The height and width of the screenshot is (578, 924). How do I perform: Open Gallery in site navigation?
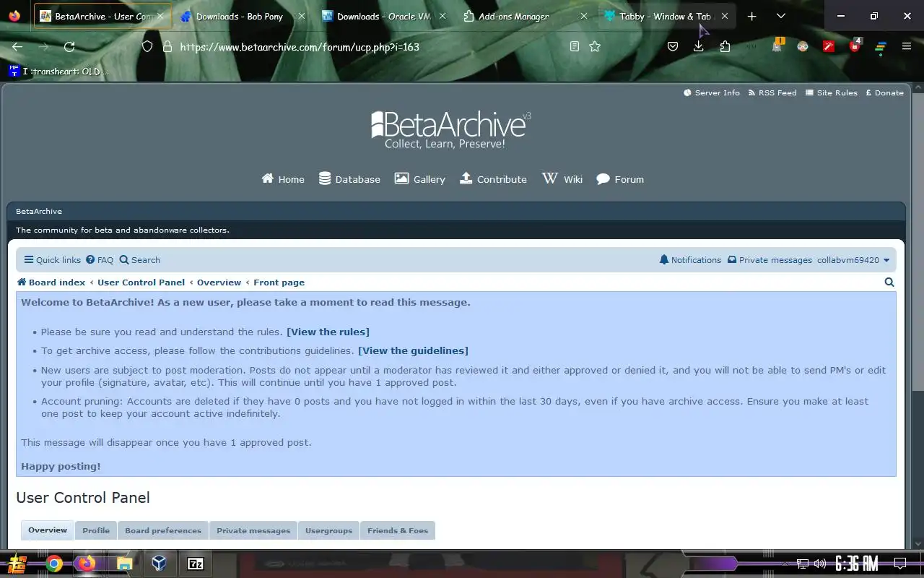(419, 179)
